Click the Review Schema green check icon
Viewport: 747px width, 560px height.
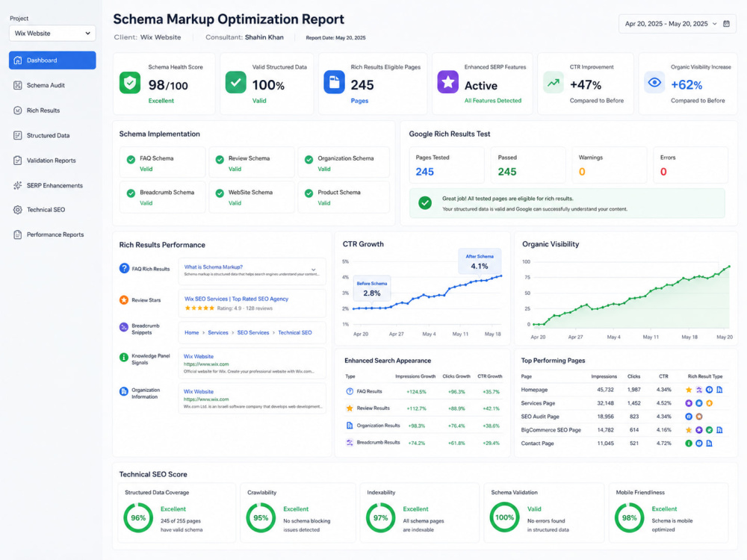(x=220, y=160)
